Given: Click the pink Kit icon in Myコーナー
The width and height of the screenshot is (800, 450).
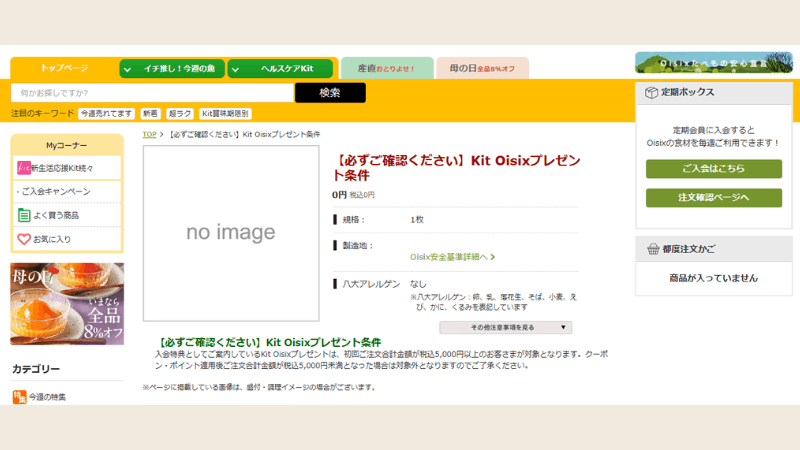Looking at the screenshot, I should (x=24, y=167).
